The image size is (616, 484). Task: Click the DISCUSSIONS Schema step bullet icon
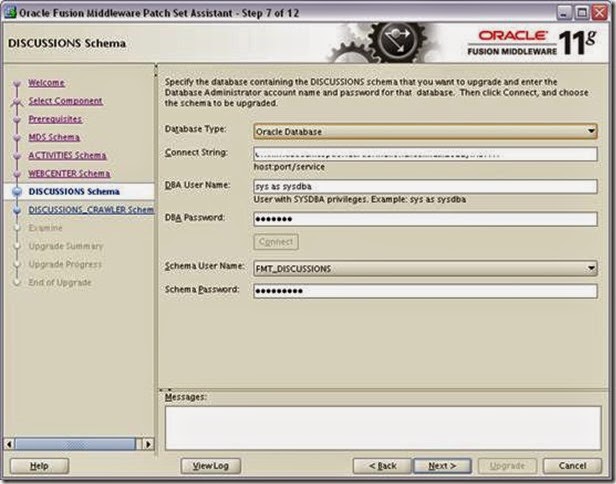pyautogui.click(x=17, y=192)
